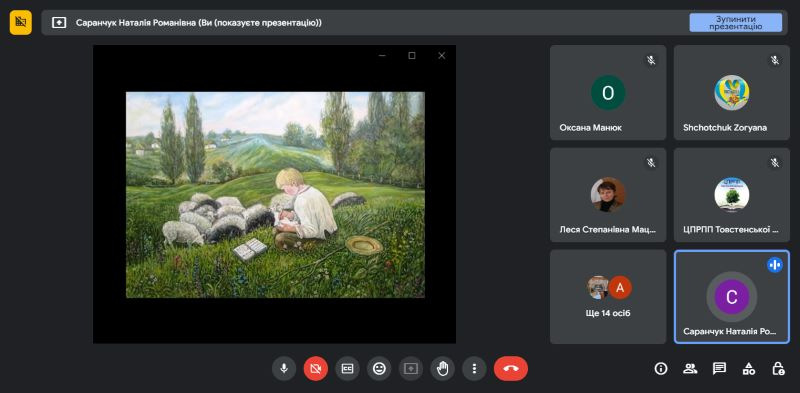Click the purple C avatar of Саранчук
The height and width of the screenshot is (393, 800).
[x=732, y=297]
